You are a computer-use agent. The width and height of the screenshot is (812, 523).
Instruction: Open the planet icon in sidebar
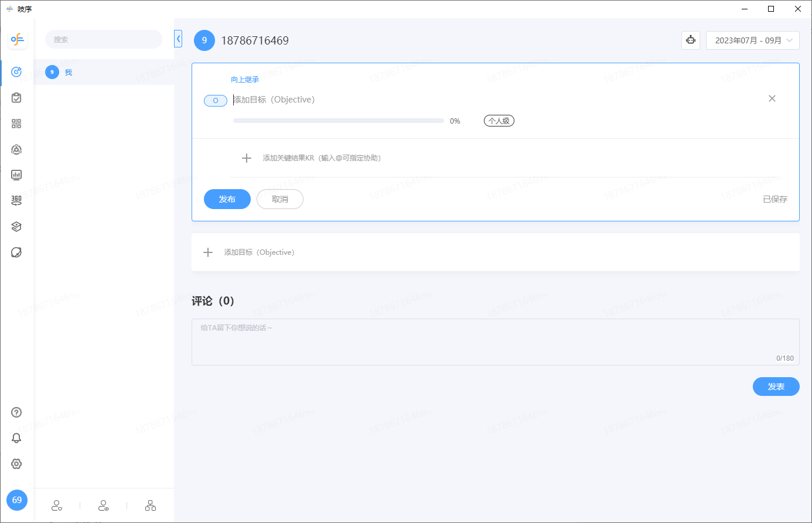click(x=16, y=252)
